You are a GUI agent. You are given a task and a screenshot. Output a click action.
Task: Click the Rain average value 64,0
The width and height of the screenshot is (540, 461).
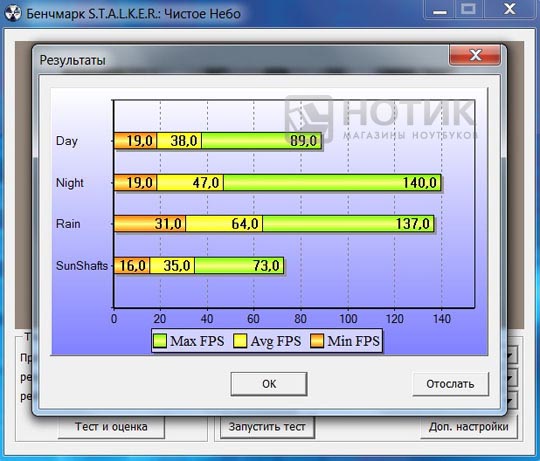pos(245,224)
